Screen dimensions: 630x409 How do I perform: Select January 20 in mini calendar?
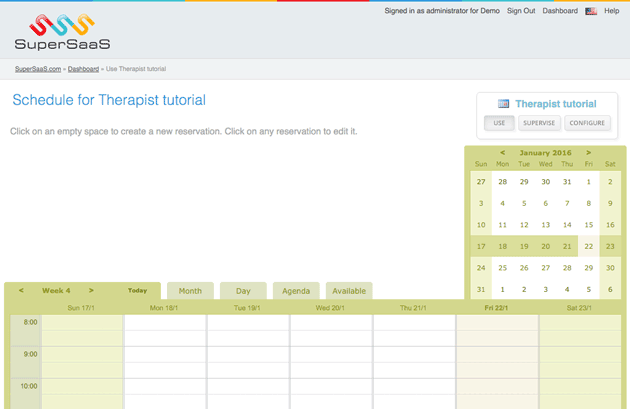point(546,246)
